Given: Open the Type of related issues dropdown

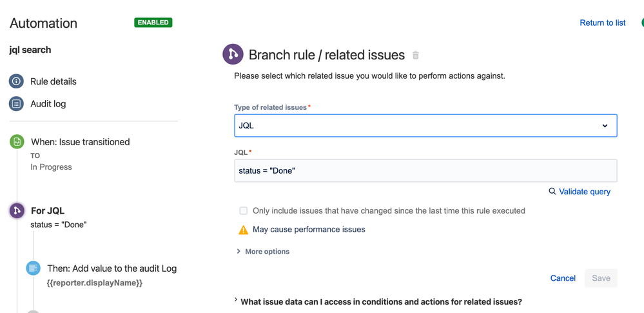Looking at the screenshot, I should [425, 125].
